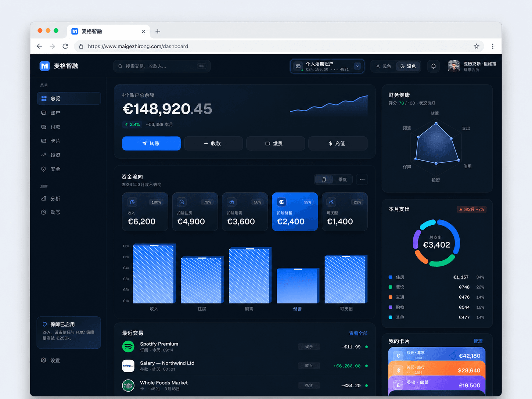Click the 缴费 pay bills button
Viewport: 532px width, 399px height.
point(276,143)
